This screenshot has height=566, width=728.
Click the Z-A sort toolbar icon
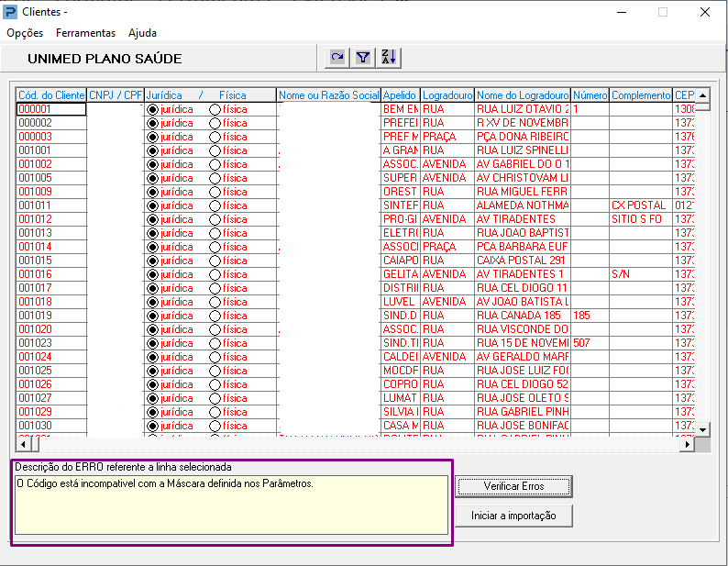tap(389, 58)
